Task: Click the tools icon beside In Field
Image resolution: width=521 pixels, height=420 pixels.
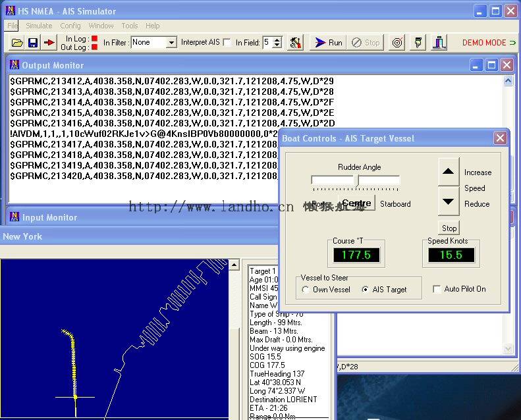Action: click(295, 43)
